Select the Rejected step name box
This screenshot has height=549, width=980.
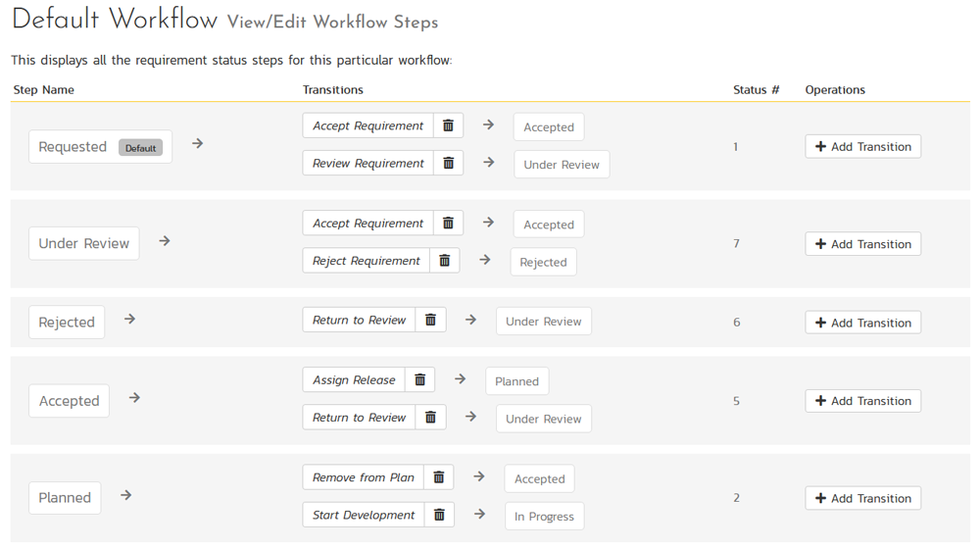point(67,323)
